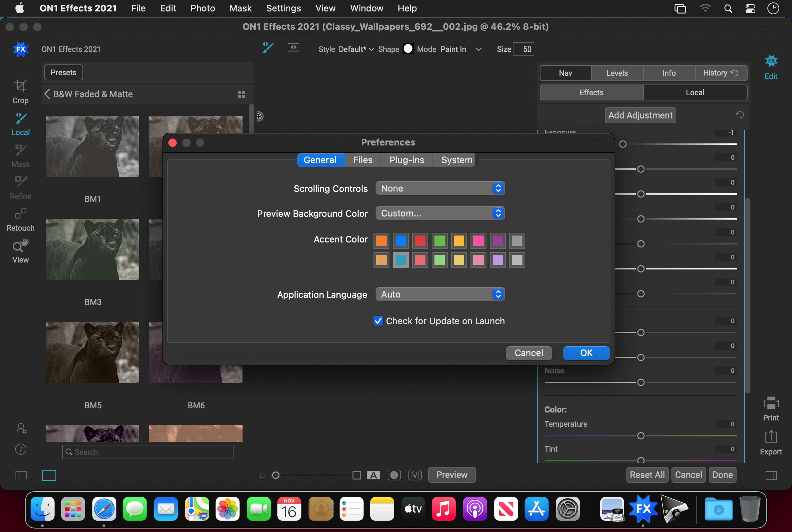Click the Preview button

click(452, 475)
